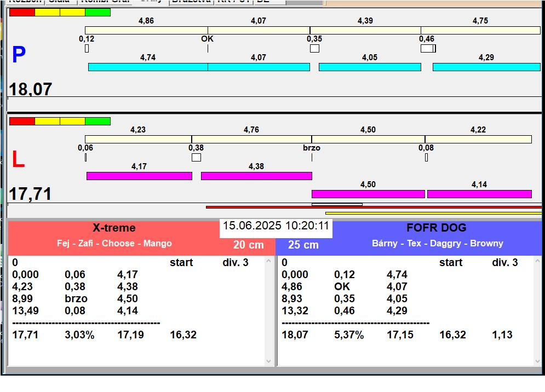This screenshot has height=392, width=545.
Task: Click the 0,46 changeover marker box in lane P
Action: (428, 48)
